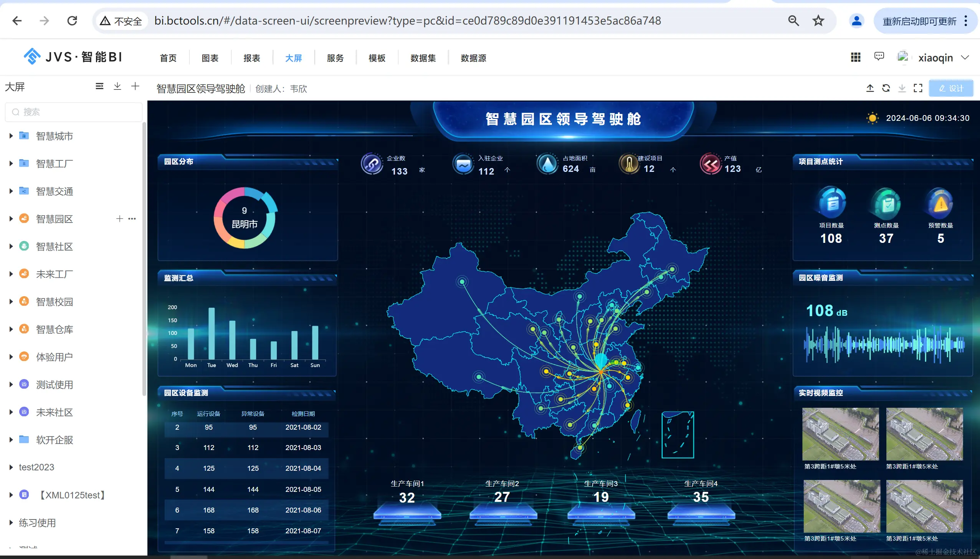Open the more options for 智慧园区

[132, 219]
